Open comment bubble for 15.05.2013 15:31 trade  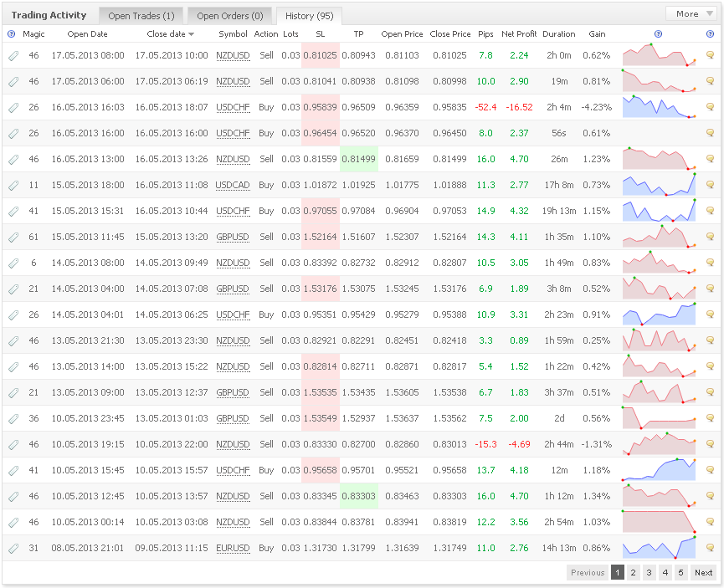pos(710,211)
